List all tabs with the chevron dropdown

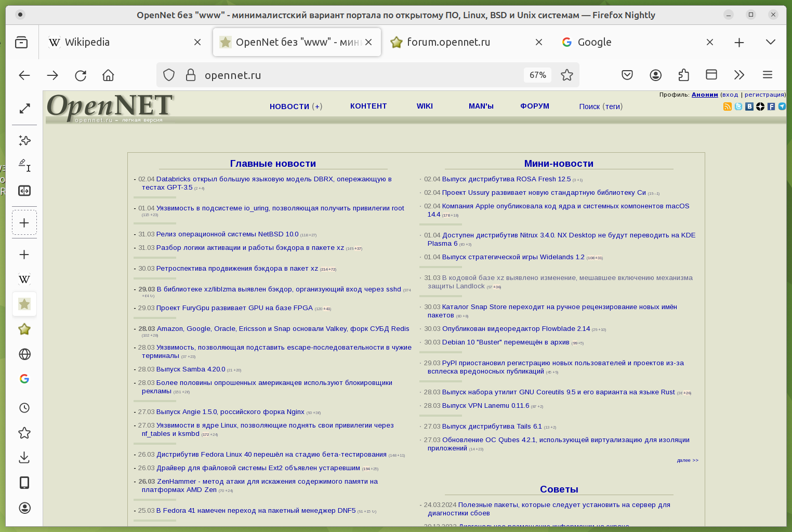pos(771,42)
